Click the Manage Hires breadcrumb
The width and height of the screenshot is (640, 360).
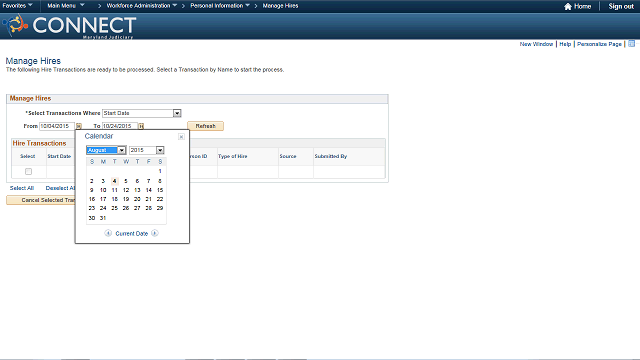280,6
